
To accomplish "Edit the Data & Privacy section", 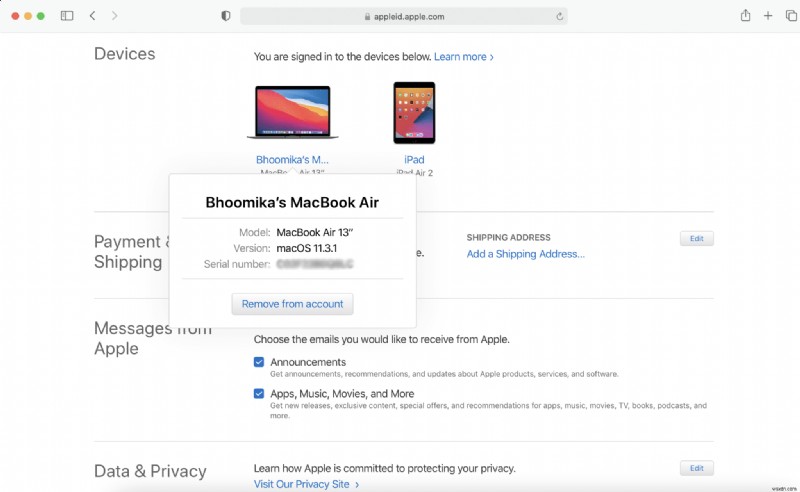I will coord(696,468).
